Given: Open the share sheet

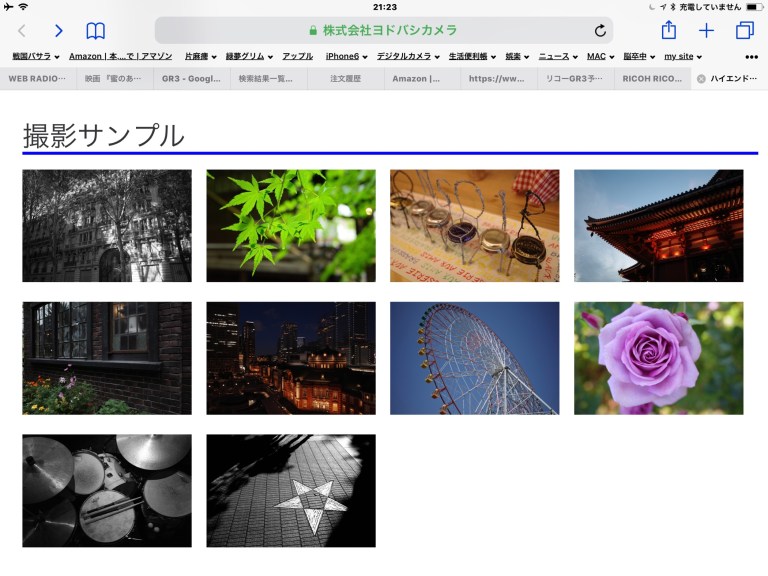Looking at the screenshot, I should [669, 30].
